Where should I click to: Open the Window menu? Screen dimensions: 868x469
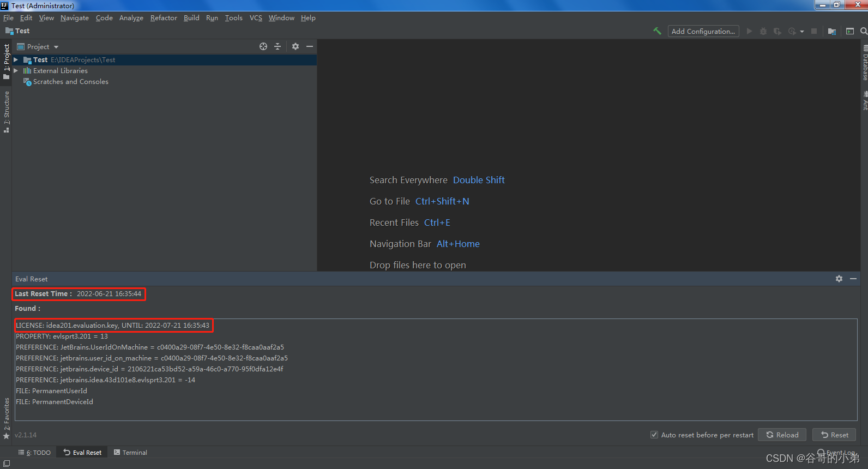point(281,18)
